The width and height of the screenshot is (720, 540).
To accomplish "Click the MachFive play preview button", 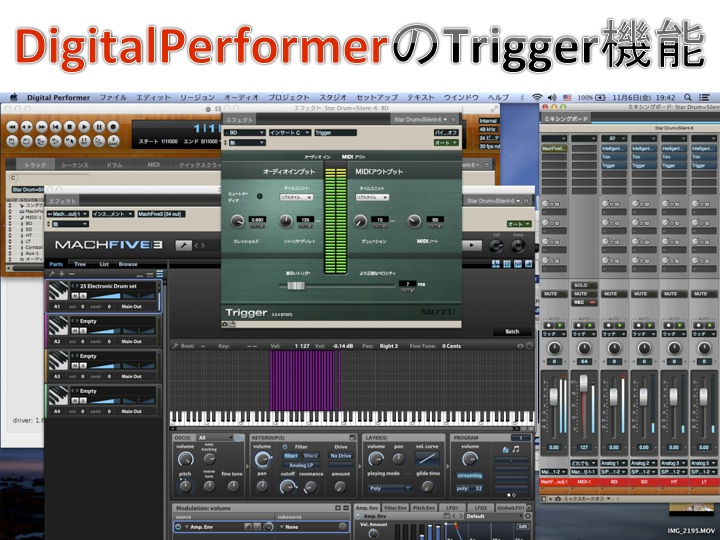I will point(472,245).
